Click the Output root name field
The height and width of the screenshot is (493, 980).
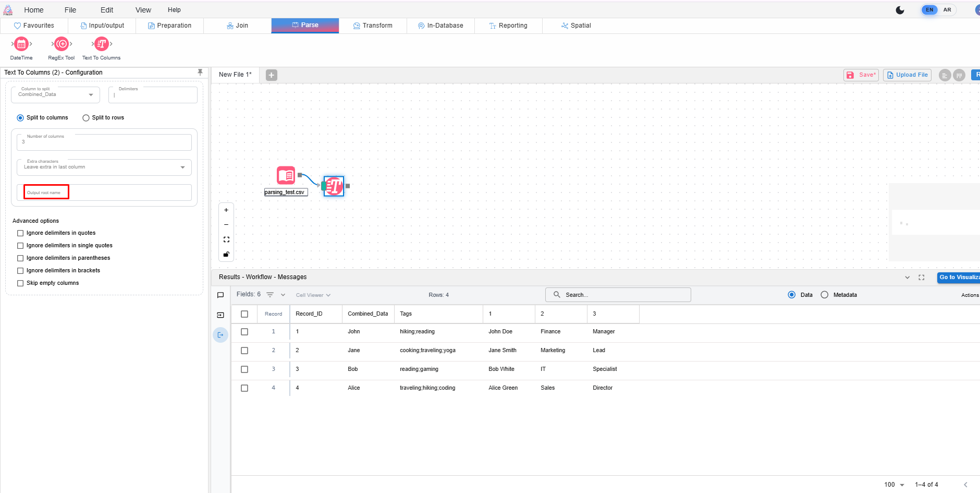[104, 193]
